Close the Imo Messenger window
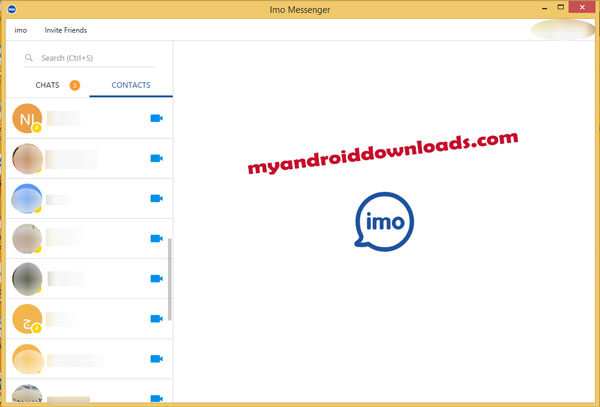Viewport: 600px width, 407px height. pyautogui.click(x=582, y=7)
